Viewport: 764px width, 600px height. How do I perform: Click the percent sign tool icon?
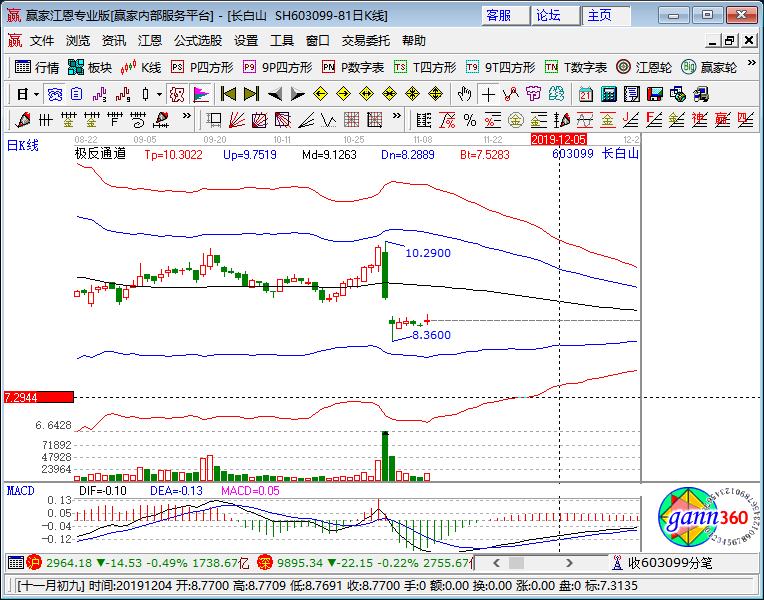[470, 120]
